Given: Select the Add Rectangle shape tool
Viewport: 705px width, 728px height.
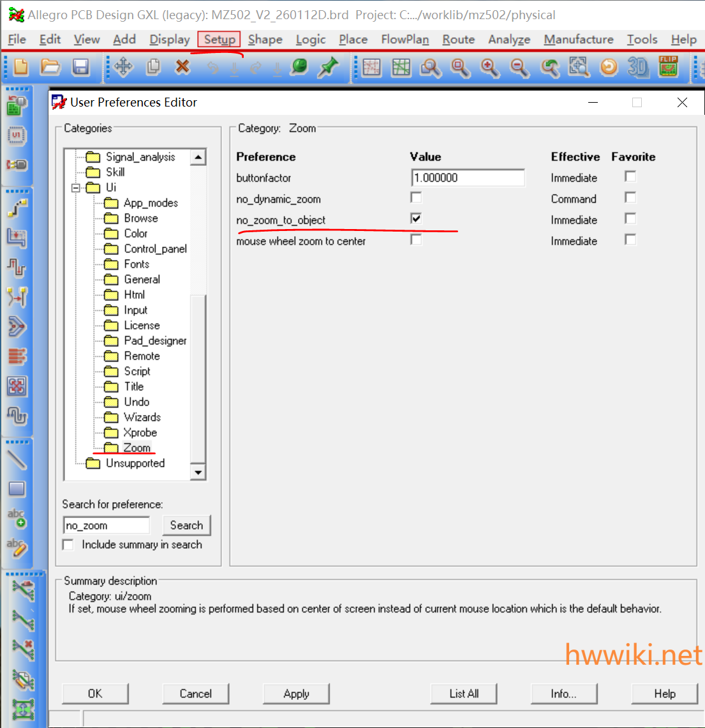Looking at the screenshot, I should (x=17, y=489).
